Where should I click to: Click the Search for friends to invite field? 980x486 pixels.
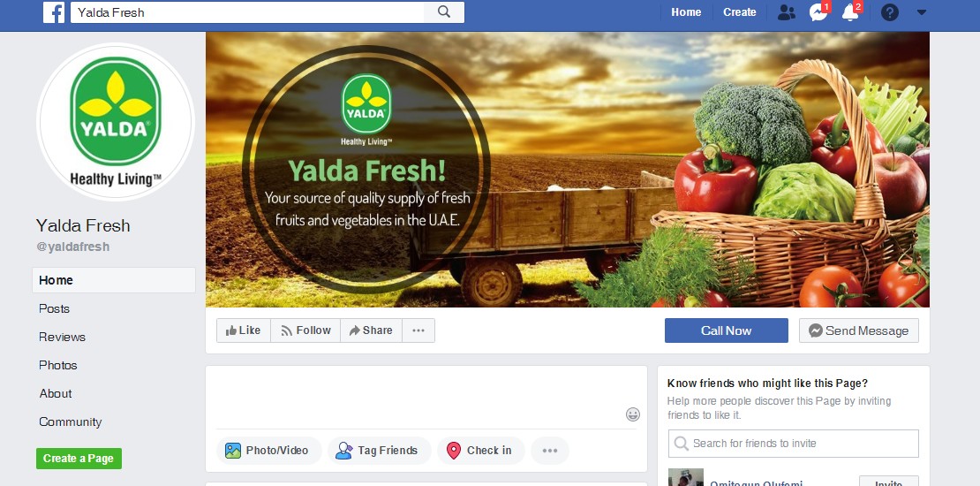point(793,444)
